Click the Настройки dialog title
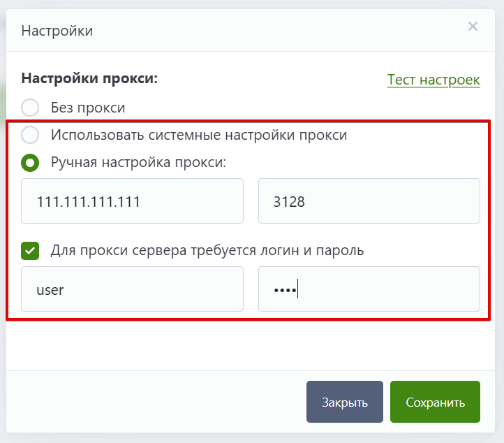Screen dimensions: 504x443 click(57, 31)
